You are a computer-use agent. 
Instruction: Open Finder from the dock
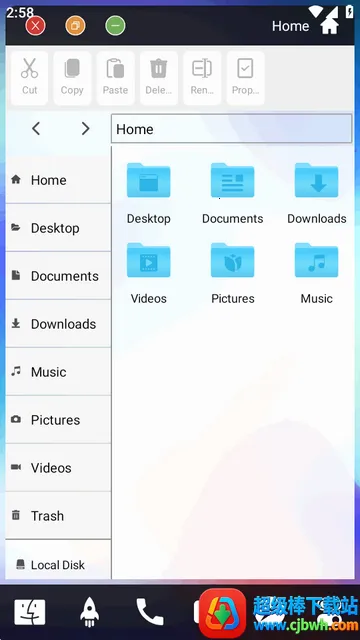[x=30, y=612]
